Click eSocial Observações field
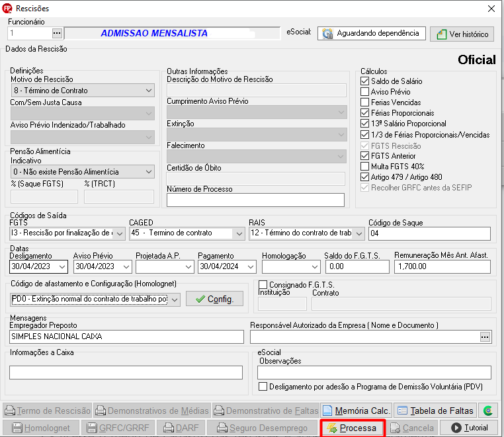 374,372
